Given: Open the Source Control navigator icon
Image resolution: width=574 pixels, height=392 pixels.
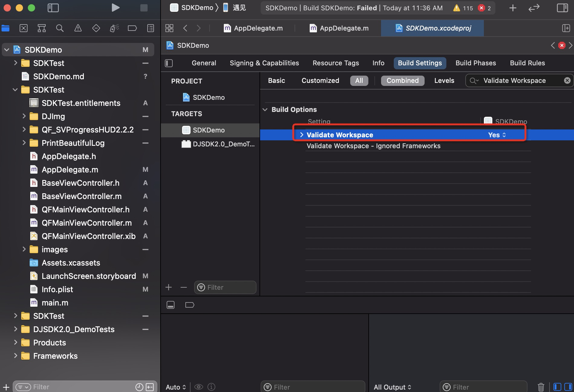Looking at the screenshot, I should pyautogui.click(x=24, y=28).
